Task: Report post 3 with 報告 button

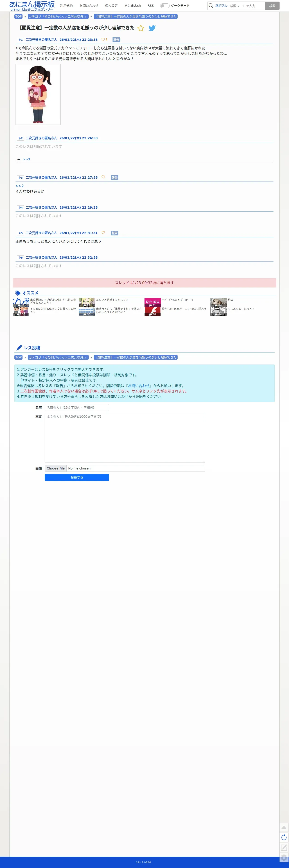Action: click(x=115, y=178)
